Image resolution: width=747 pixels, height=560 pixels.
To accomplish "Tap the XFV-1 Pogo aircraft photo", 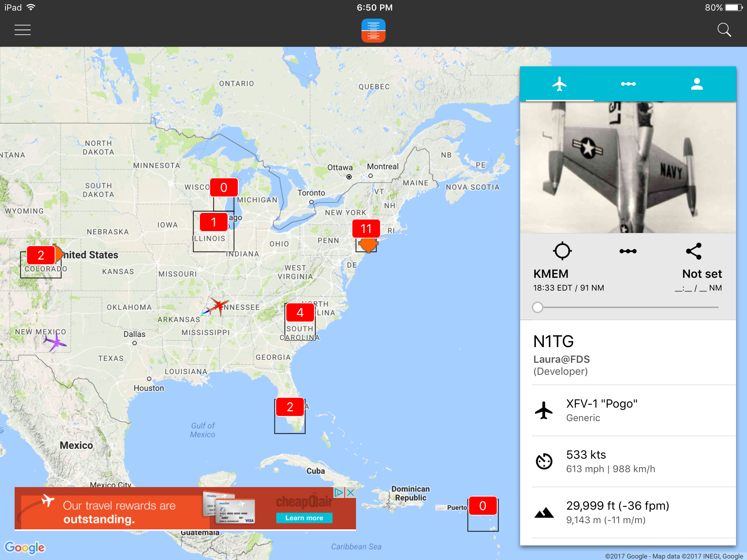I will (x=628, y=167).
